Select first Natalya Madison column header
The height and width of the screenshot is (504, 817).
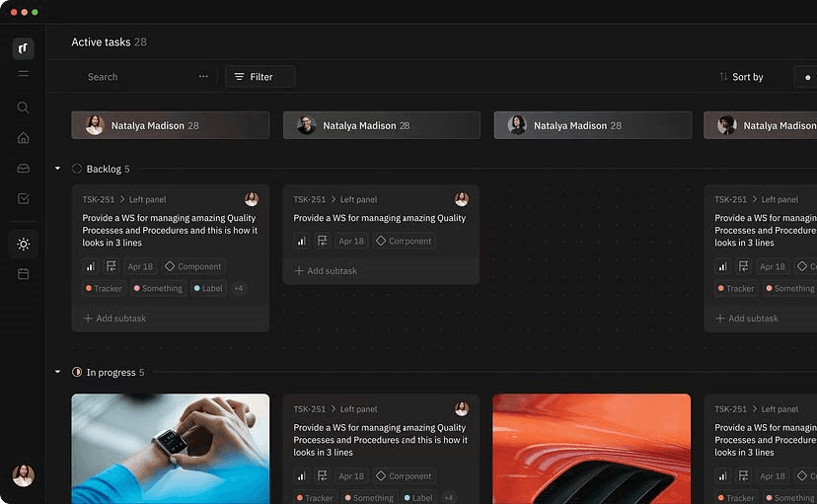pyautogui.click(x=171, y=125)
